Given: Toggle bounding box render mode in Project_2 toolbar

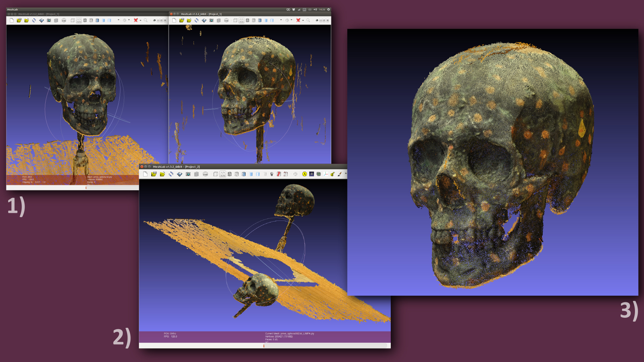Looking at the screenshot, I should [x=215, y=174].
